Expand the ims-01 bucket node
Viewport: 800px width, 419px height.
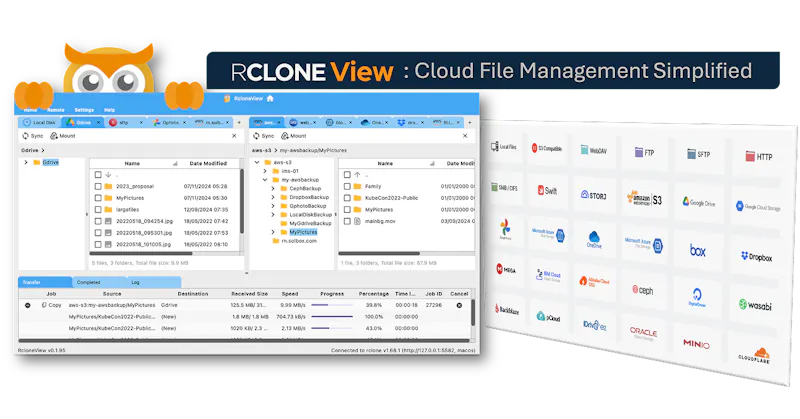[265, 171]
